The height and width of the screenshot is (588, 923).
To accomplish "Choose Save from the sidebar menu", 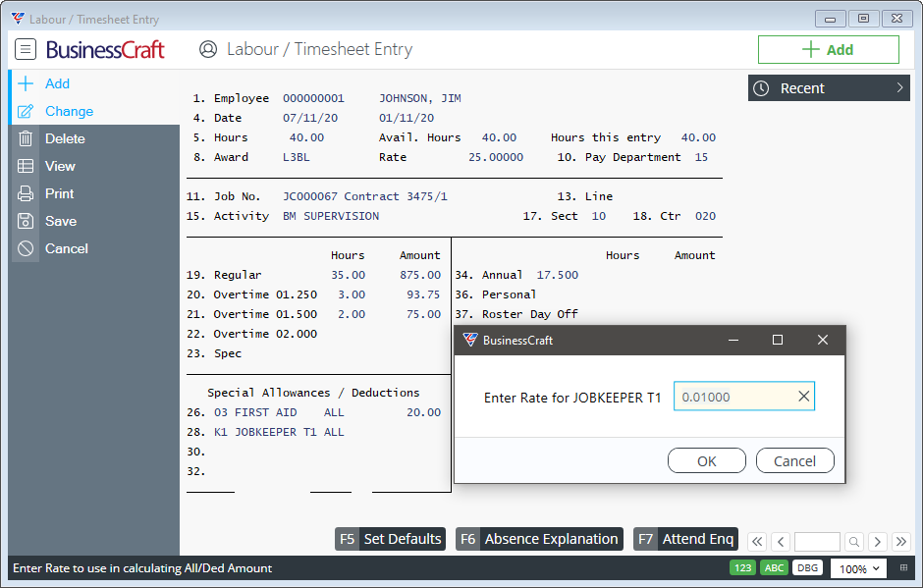I will pyautogui.click(x=95, y=221).
